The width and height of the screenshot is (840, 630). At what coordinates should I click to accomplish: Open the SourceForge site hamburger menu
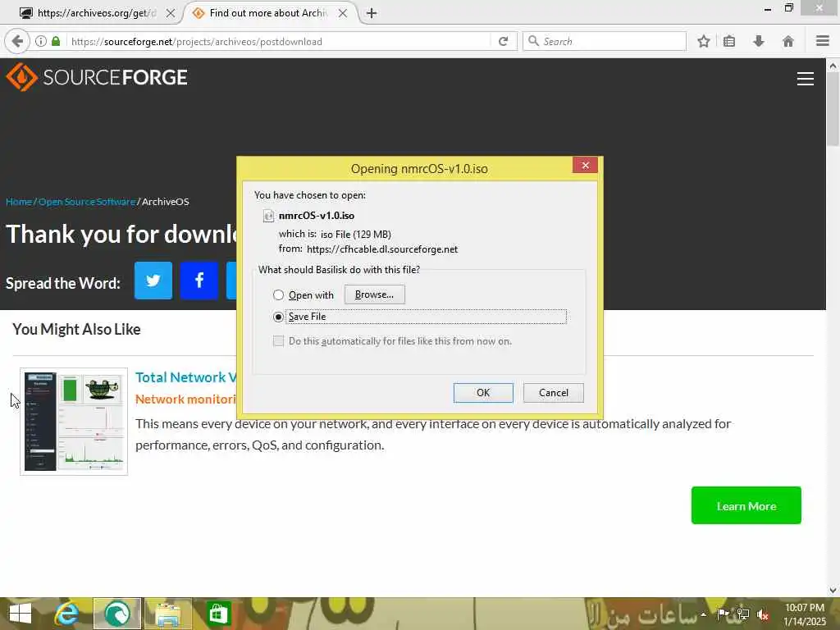[806, 79]
